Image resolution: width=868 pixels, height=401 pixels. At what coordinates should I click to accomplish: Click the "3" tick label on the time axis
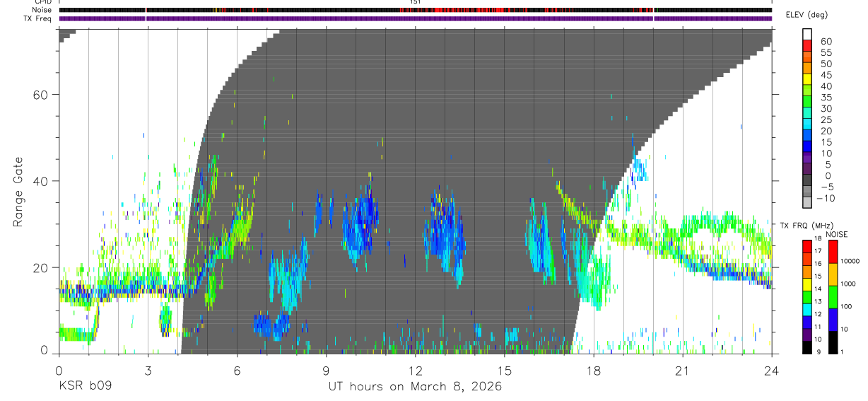[x=147, y=370]
